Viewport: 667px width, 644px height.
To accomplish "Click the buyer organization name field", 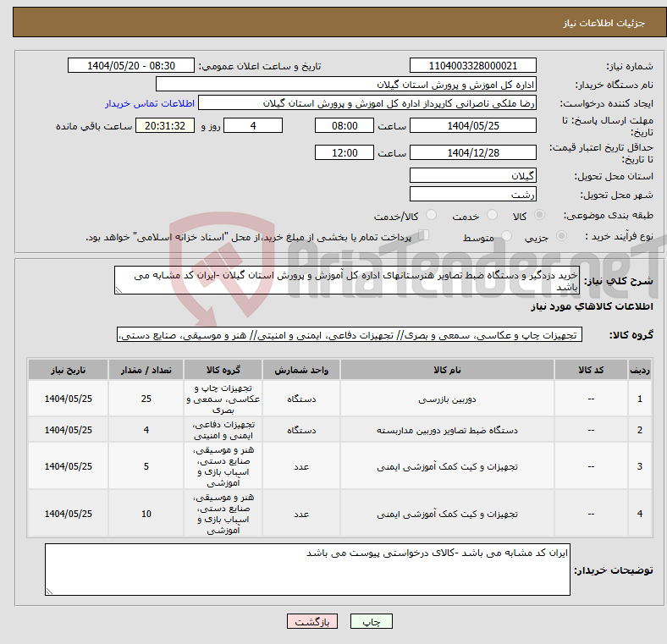I will pyautogui.click(x=346, y=85).
